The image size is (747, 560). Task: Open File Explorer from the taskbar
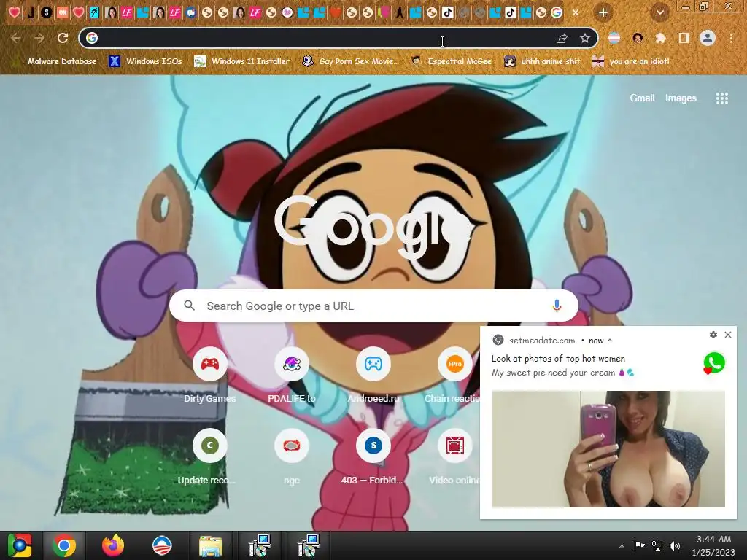(211, 545)
